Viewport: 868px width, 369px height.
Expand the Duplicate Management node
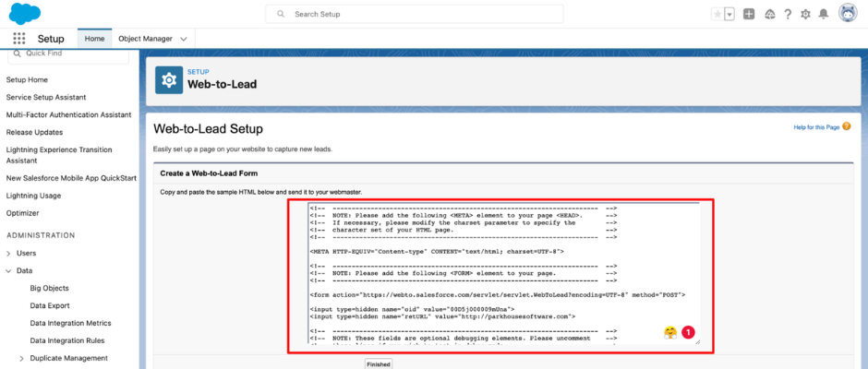pyautogui.click(x=21, y=359)
